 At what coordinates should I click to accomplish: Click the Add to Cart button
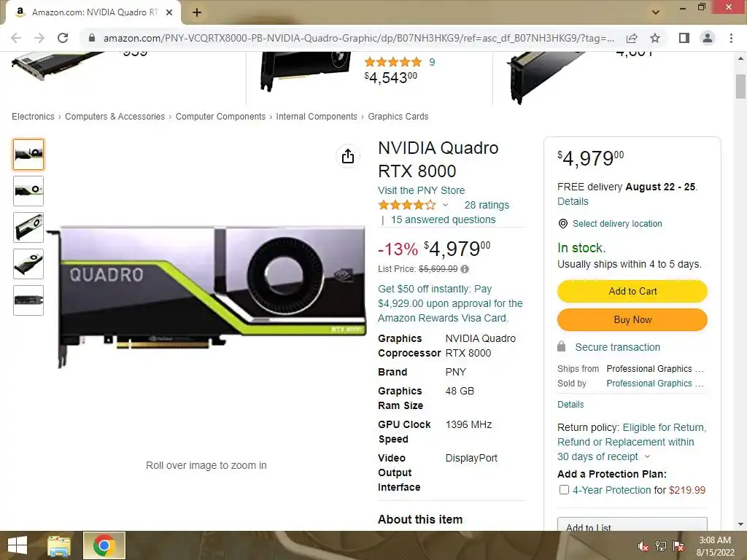(632, 291)
